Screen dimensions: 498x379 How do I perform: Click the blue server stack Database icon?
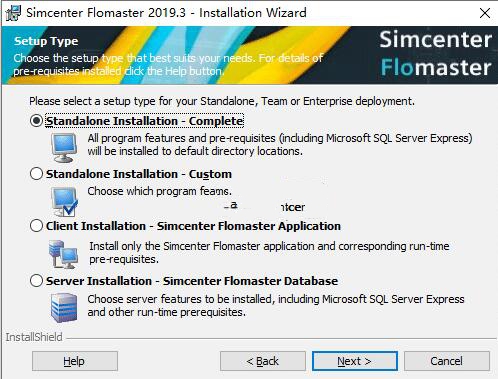(64, 308)
